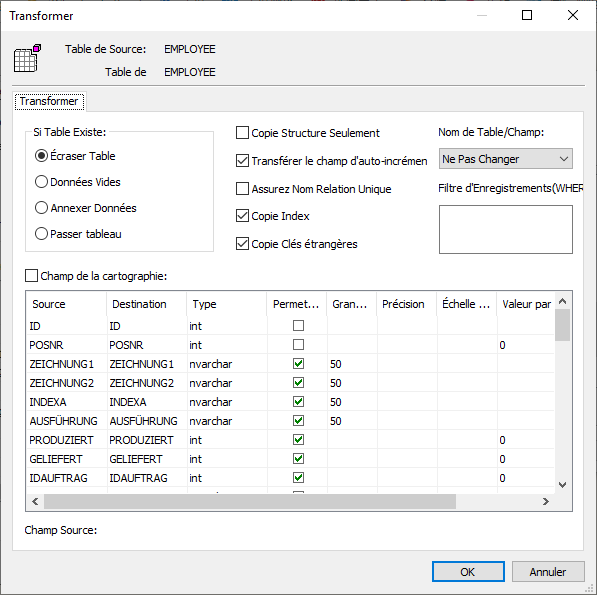Click the vertical scrollbar thumb in the field table
Image resolution: width=597 pixels, height=595 pixels.
point(562,325)
